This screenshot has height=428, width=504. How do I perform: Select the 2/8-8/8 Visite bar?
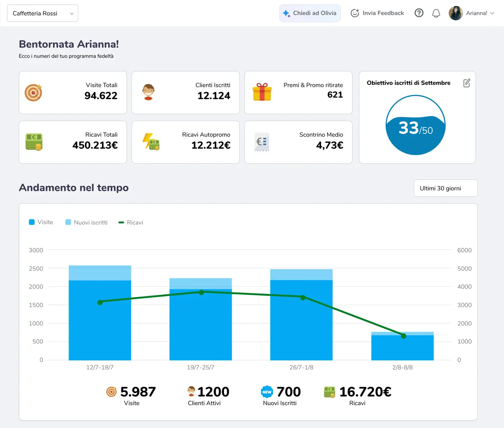point(402,347)
